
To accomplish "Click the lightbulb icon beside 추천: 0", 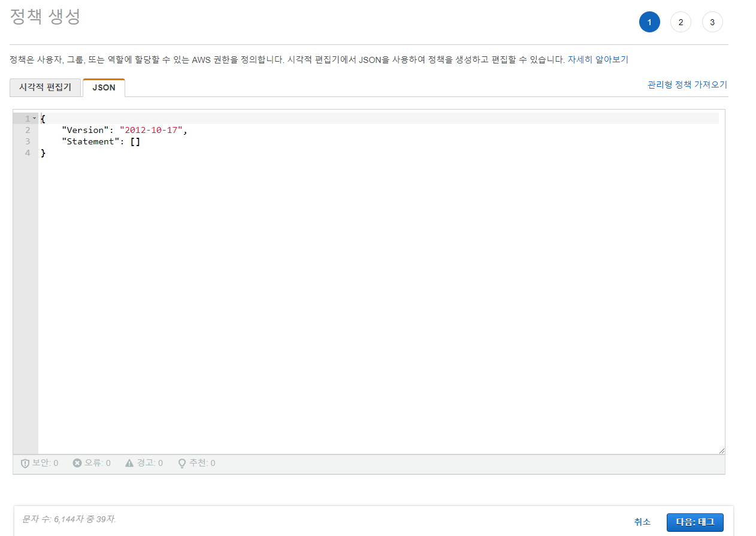I will [x=182, y=464].
